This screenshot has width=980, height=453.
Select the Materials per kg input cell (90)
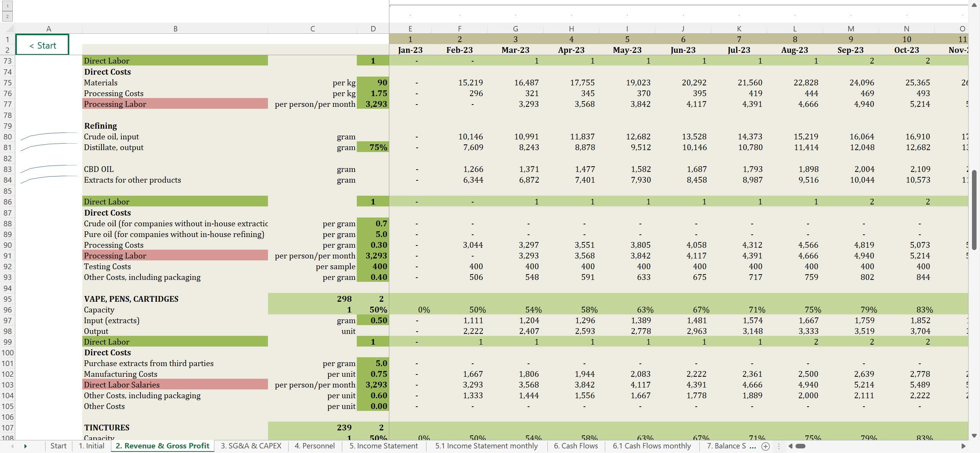point(373,83)
